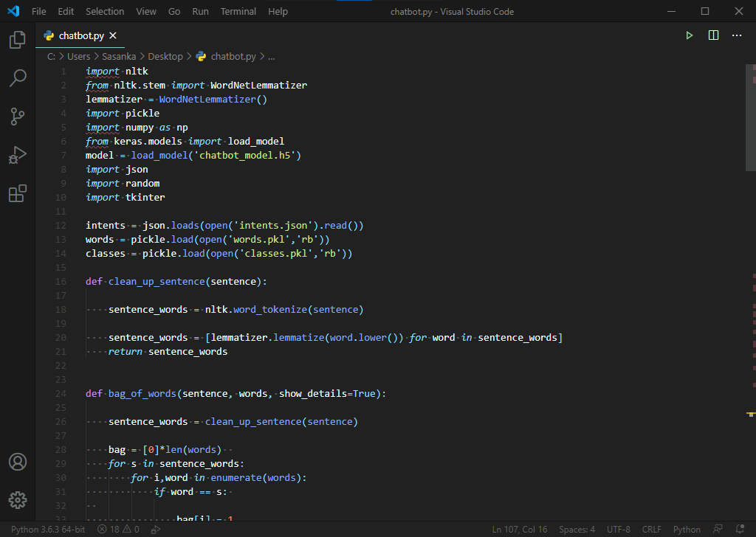
Task: Expand the Sasanka breadcrumb segment
Action: (x=117, y=56)
